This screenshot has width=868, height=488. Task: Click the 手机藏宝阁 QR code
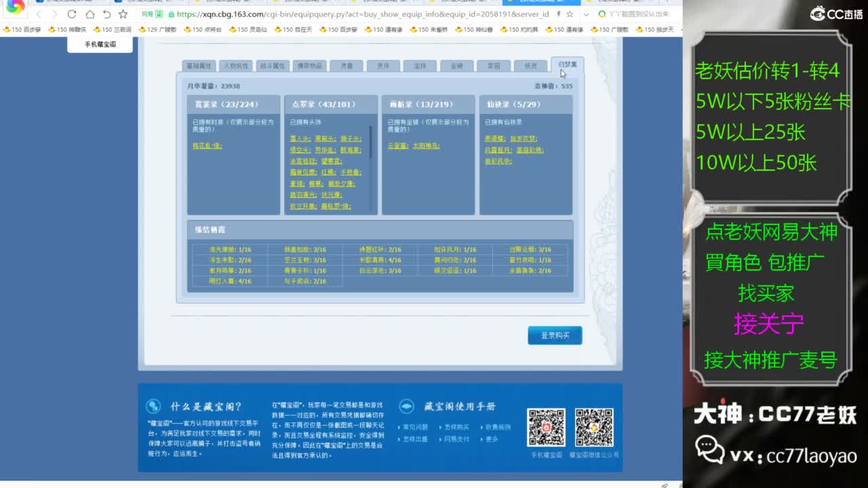coord(546,427)
